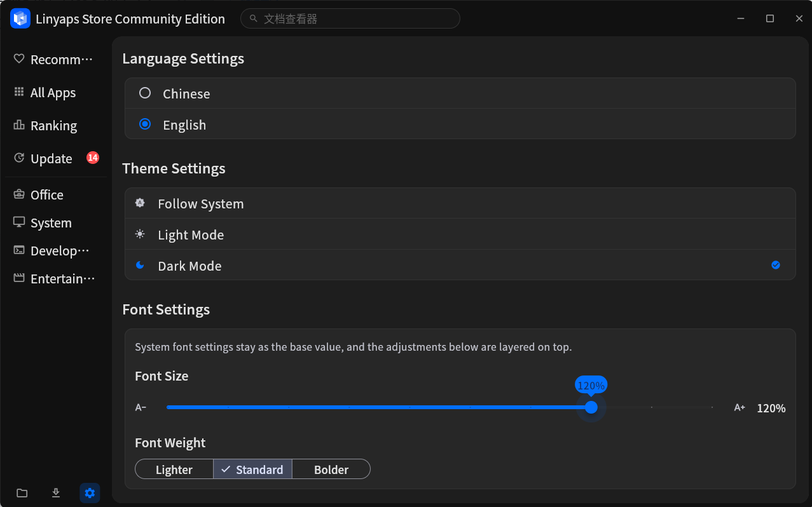Click the Linyaps Store Community Edition title
The image size is (812, 507).
click(x=130, y=19)
